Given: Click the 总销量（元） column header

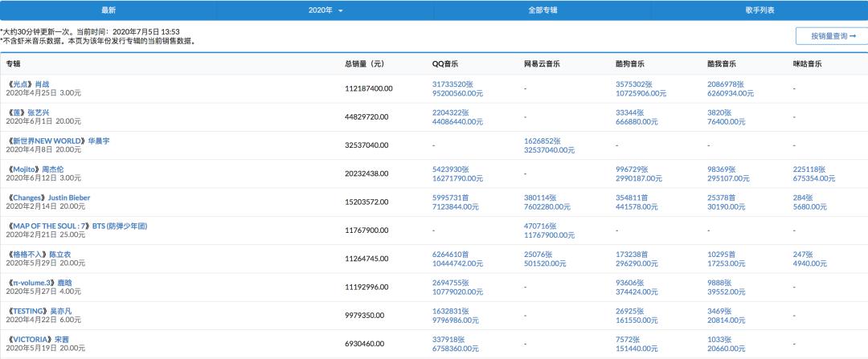Looking at the screenshot, I should click(x=364, y=63).
